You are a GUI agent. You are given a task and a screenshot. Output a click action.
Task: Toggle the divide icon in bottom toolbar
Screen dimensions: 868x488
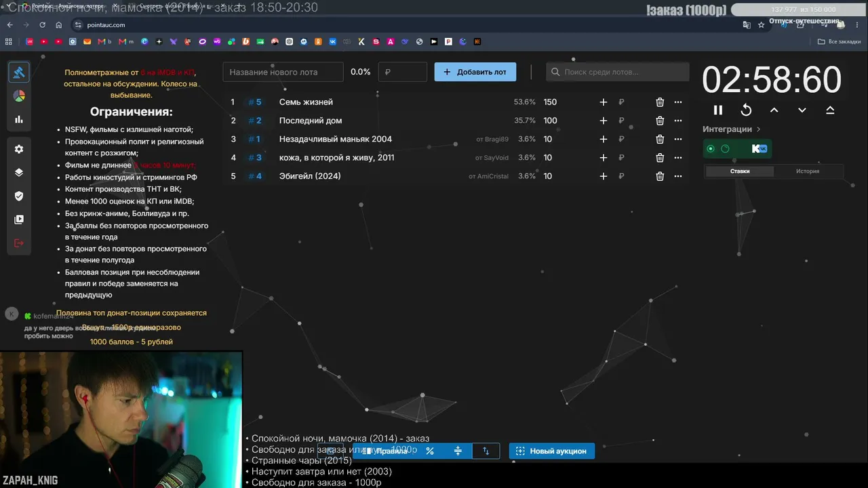pyautogui.click(x=458, y=451)
